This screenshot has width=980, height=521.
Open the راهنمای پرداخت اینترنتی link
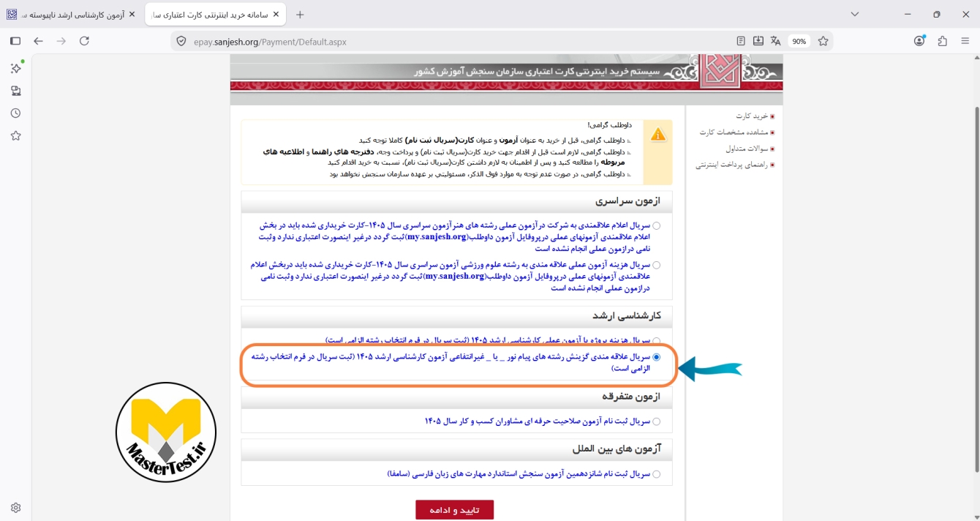(731, 165)
